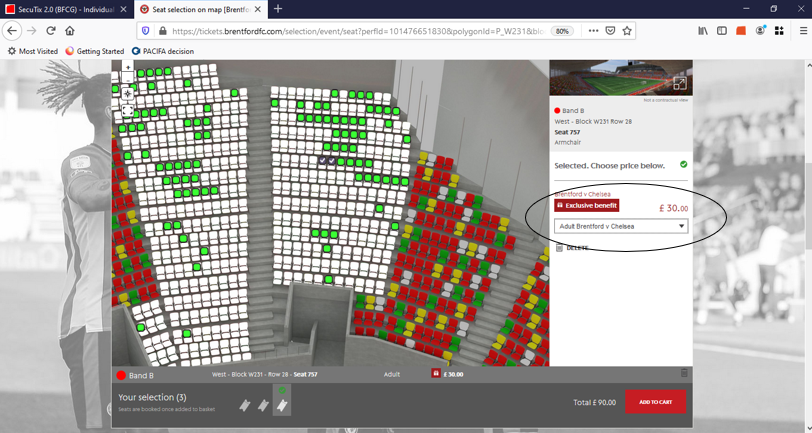Switch seat map to fullscreen
Image resolution: width=812 pixels, height=433 pixels.
point(127,110)
